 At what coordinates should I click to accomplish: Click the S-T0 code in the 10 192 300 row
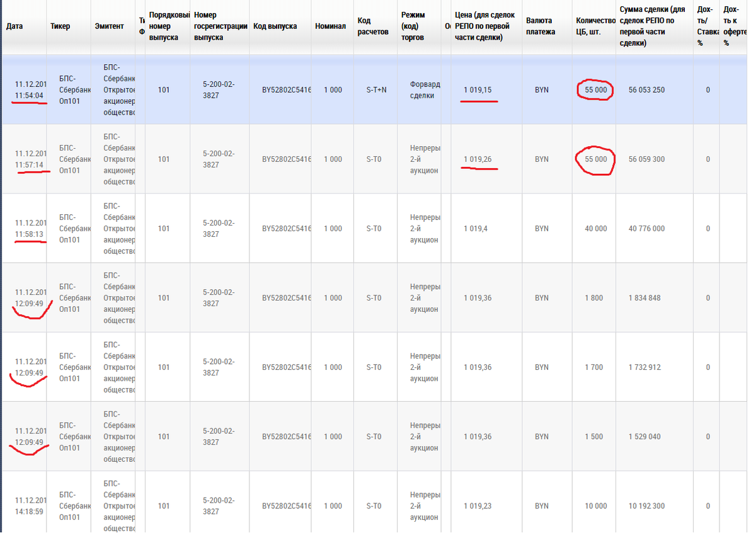pyautogui.click(x=374, y=506)
